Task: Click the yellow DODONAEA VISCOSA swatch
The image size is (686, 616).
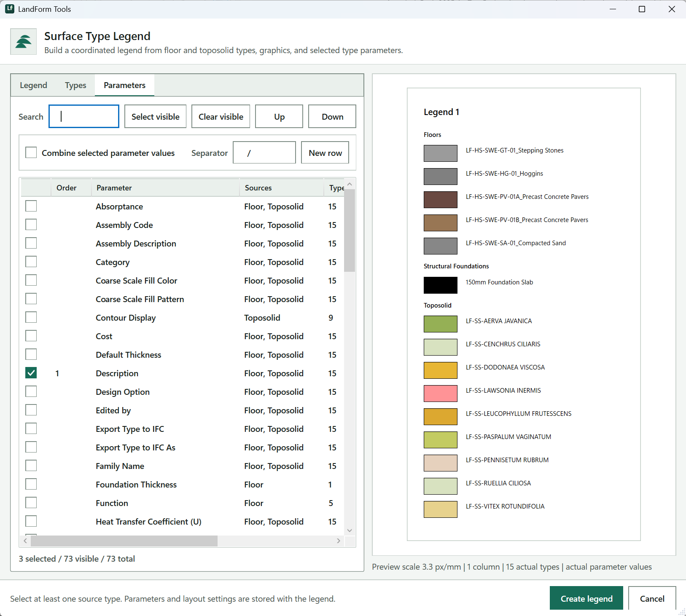Action: click(x=440, y=370)
